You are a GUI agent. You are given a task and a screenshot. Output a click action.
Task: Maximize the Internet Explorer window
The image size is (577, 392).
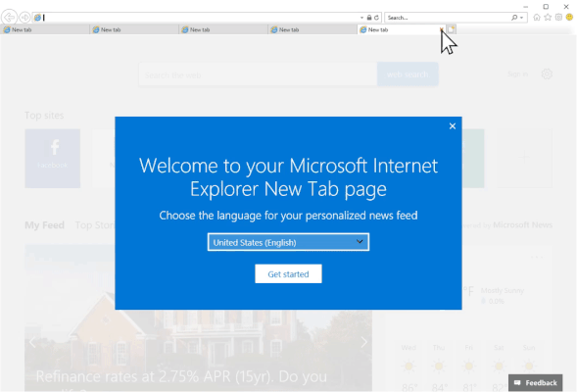(546, 7)
